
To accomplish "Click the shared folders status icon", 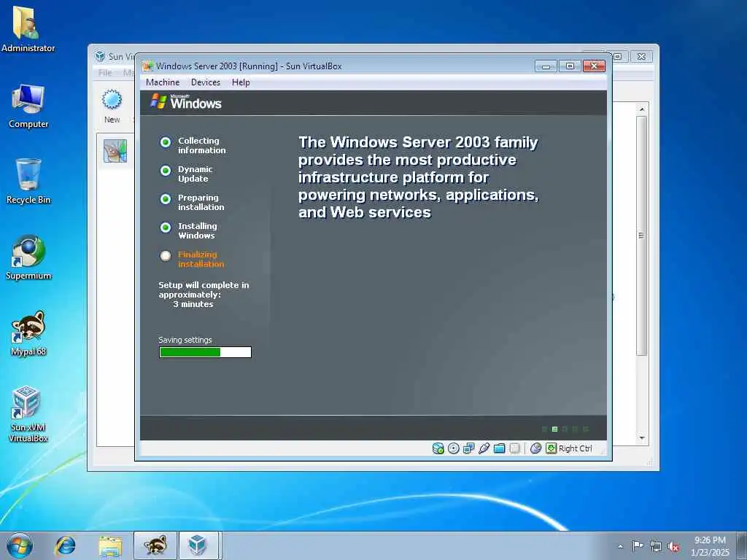I will [499, 448].
